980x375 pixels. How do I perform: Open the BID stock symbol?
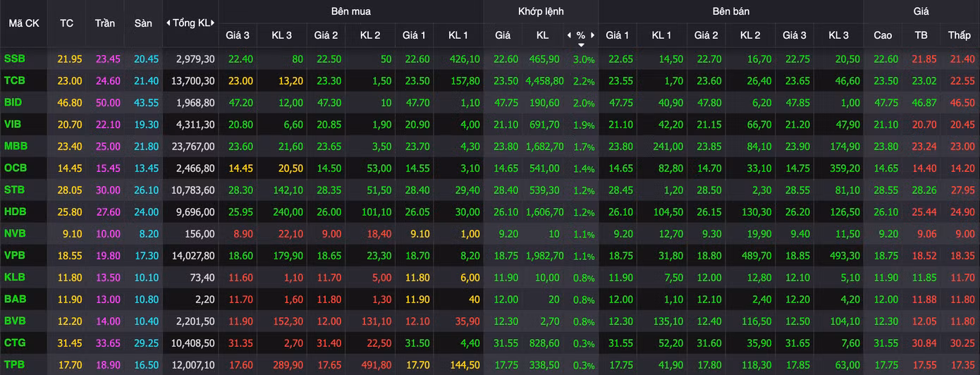pos(13,102)
